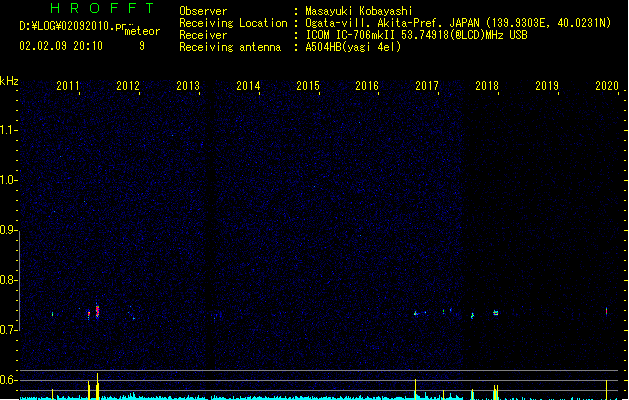Click the 0.9 frequency axis label
Screen dimensions: 629x400
point(8,230)
